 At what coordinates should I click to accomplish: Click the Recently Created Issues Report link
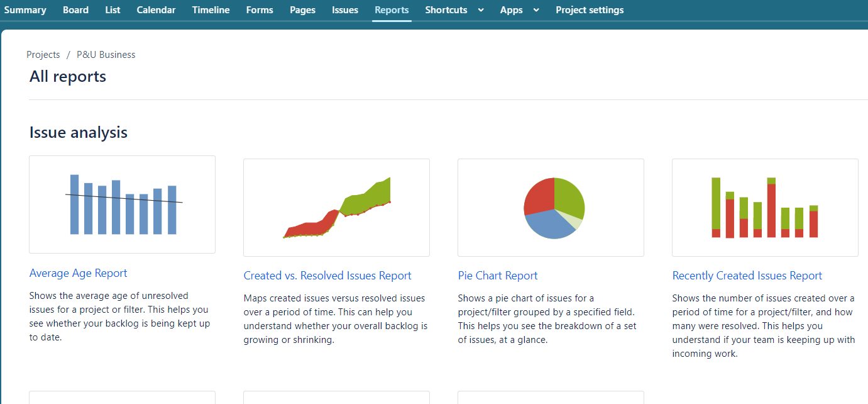(746, 276)
